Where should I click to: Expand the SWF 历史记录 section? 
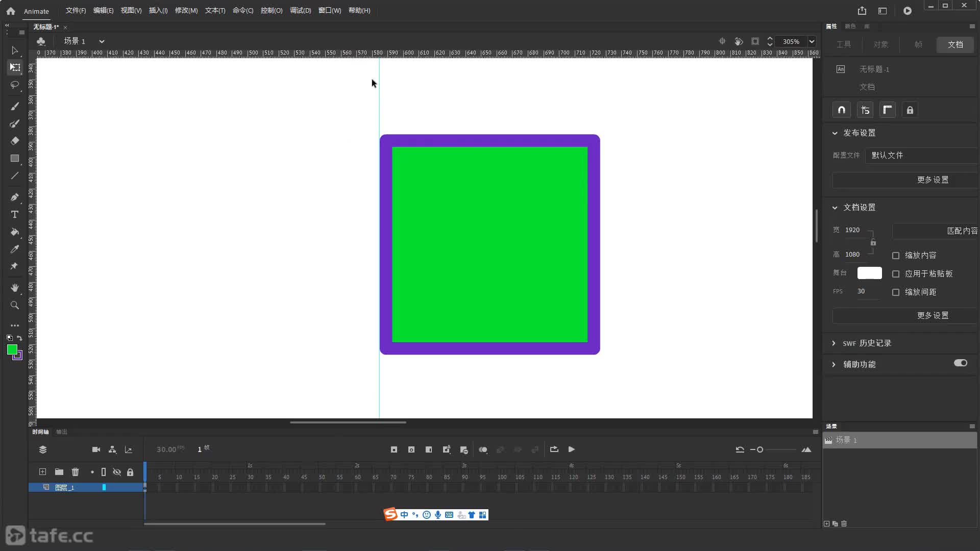834,343
